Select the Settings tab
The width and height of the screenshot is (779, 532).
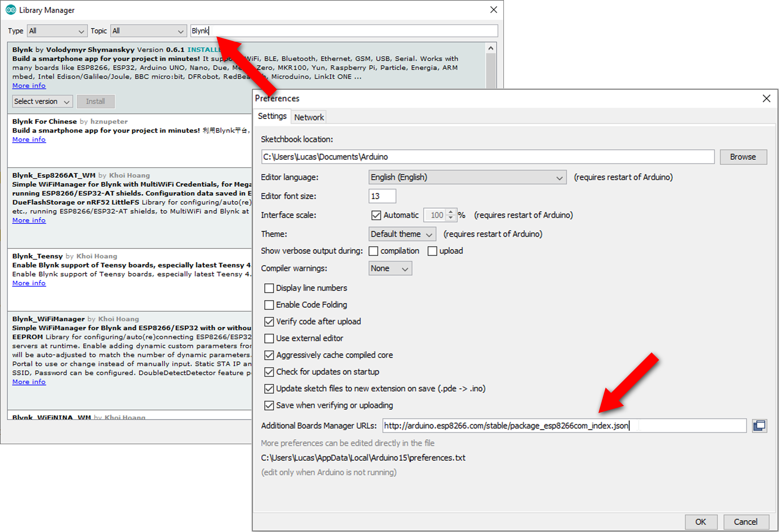[272, 116]
